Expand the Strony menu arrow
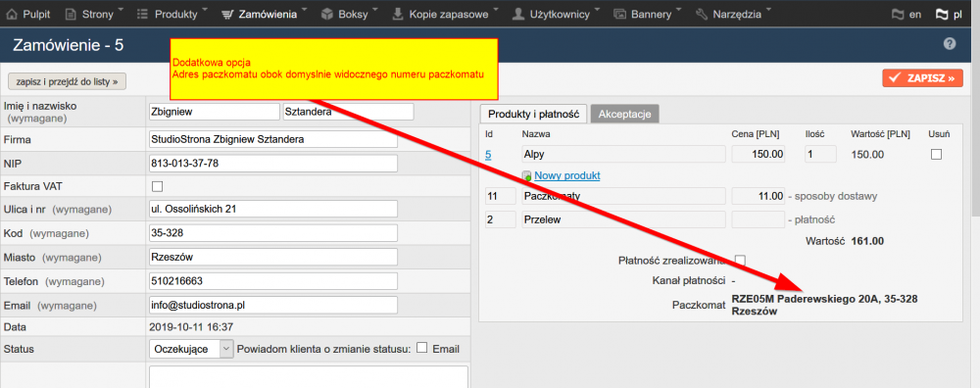 [x=121, y=9]
